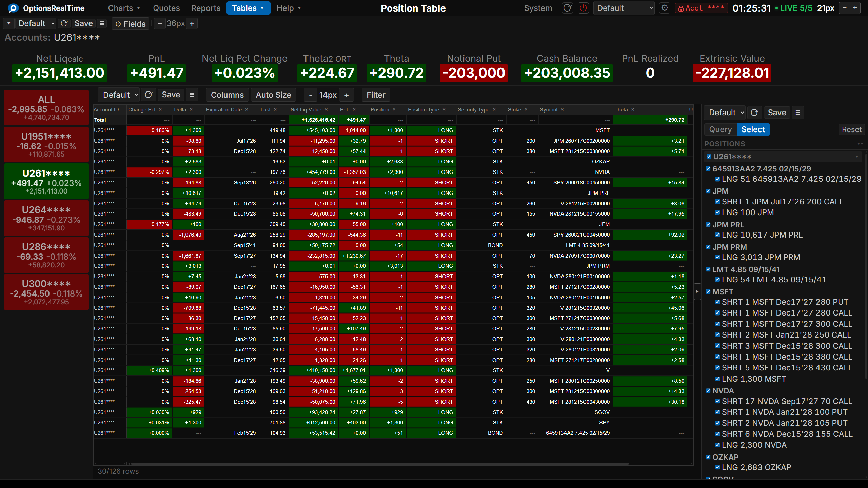The image size is (868, 488).
Task: Open hamburger menu next to top Save
Action: pyautogui.click(x=102, y=23)
